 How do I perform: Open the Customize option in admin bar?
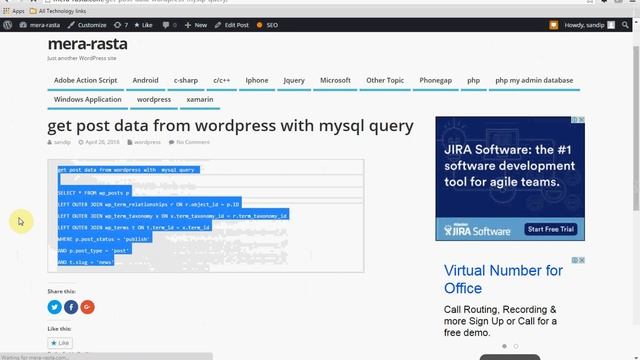click(87, 25)
